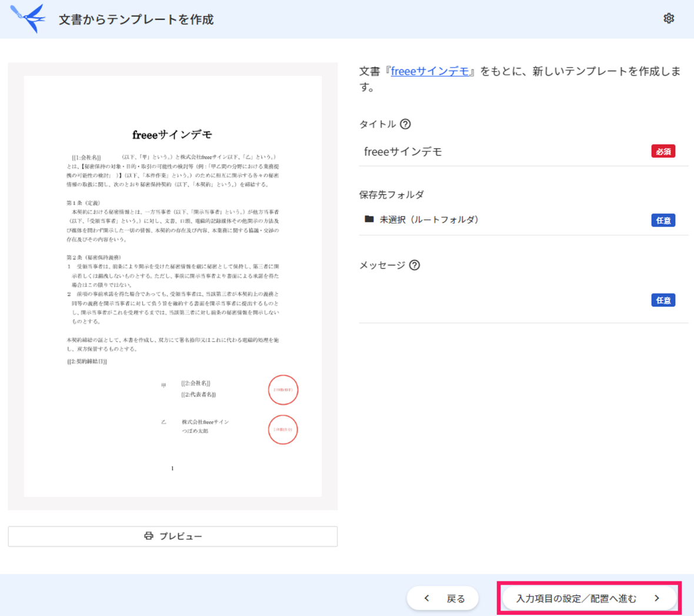The width and height of the screenshot is (694, 616).
Task: Click {{2:会社名}} placeholder in preview
Action: click(196, 383)
